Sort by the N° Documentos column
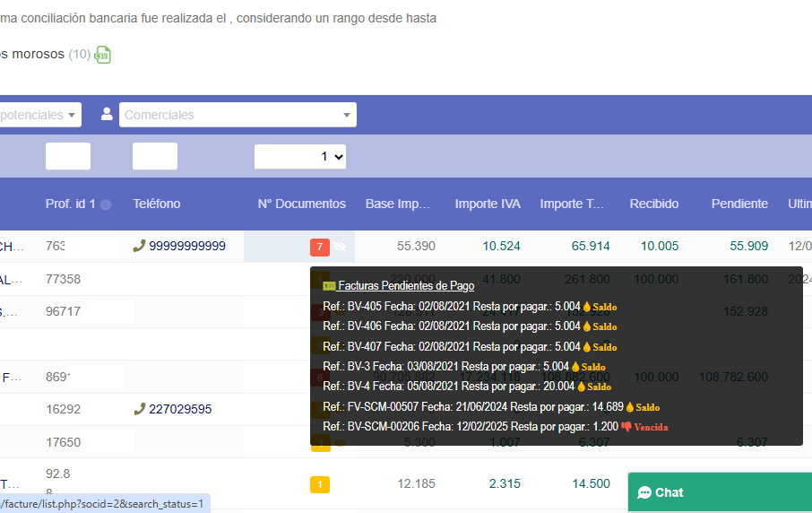 tap(302, 204)
